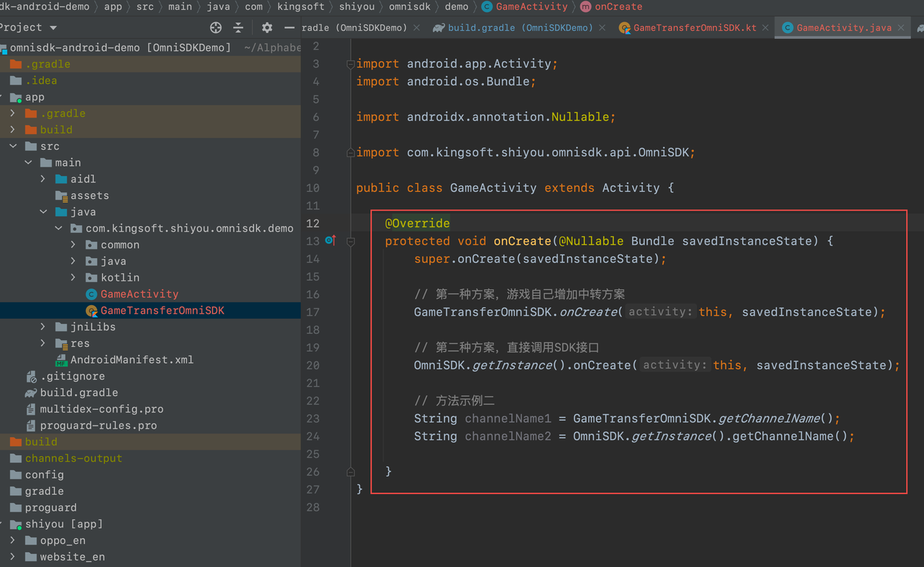Viewport: 924px width, 567px height.
Task: Click the locate-in-tree target icon
Action: click(215, 27)
